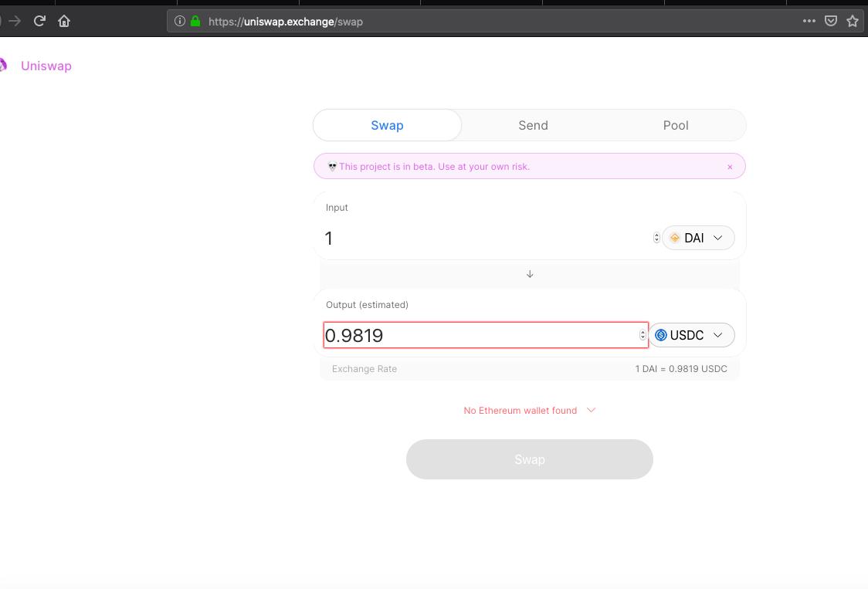Switch to the Swap tab
Viewport: 868px width, 589px height.
pos(387,125)
